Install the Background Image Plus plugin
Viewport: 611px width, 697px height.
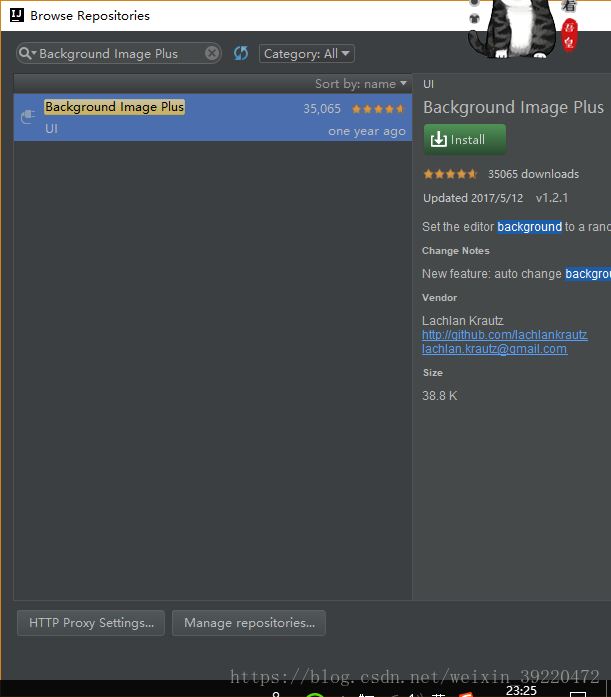pyautogui.click(x=464, y=140)
